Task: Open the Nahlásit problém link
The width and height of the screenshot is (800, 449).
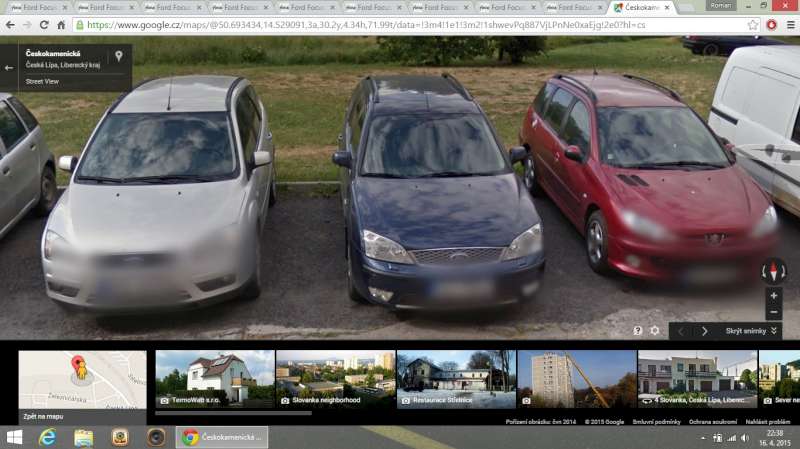Action: click(x=768, y=421)
